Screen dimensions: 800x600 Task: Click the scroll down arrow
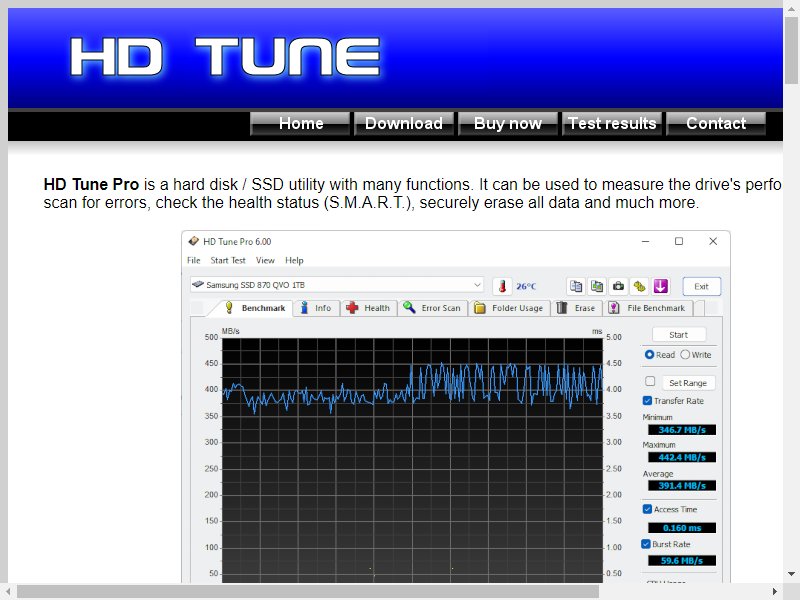[792, 574]
